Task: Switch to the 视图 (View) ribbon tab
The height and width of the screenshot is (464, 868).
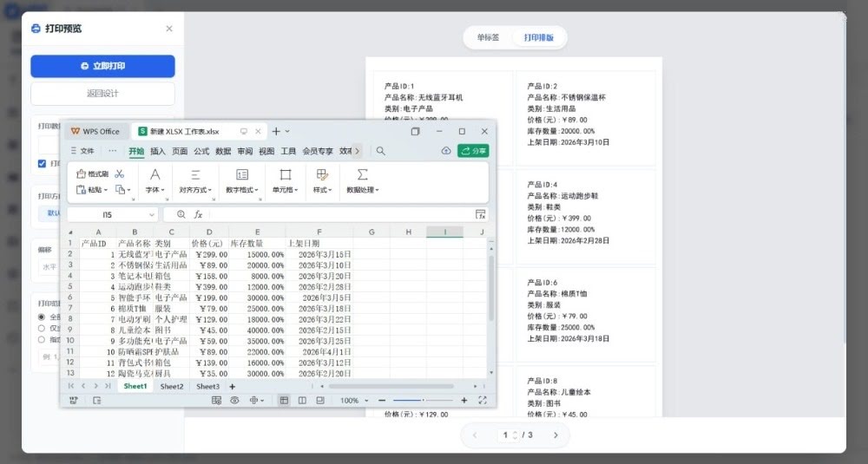Action: click(x=266, y=151)
